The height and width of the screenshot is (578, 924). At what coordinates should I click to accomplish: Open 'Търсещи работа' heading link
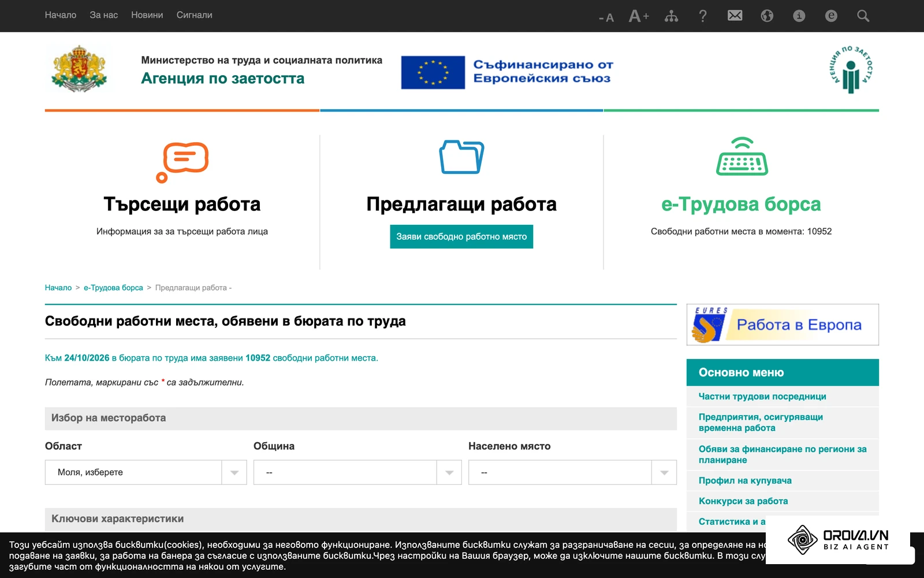(x=182, y=204)
